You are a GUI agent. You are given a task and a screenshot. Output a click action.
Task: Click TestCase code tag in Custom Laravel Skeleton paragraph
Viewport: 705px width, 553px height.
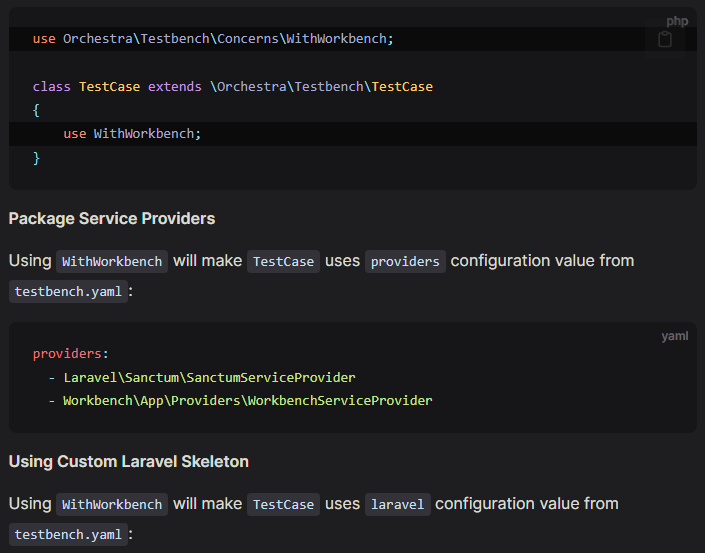click(x=283, y=504)
